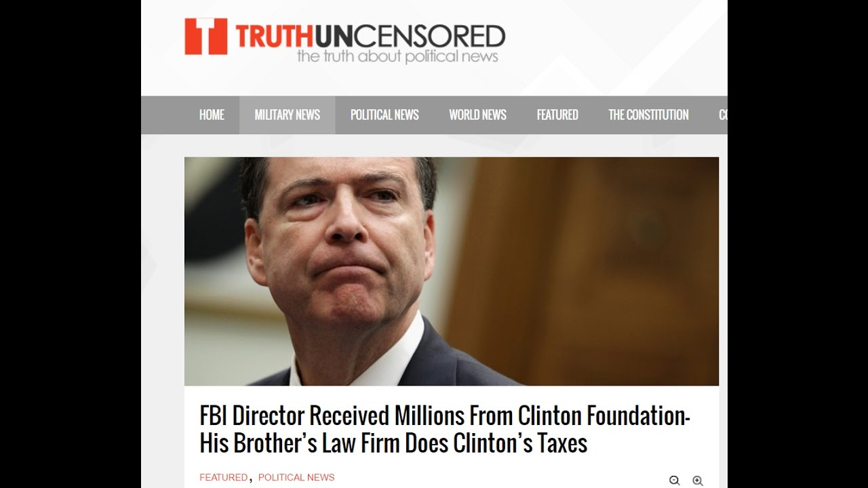Click the red T logo icon
This screenshot has width=868, height=488.
[206, 36]
